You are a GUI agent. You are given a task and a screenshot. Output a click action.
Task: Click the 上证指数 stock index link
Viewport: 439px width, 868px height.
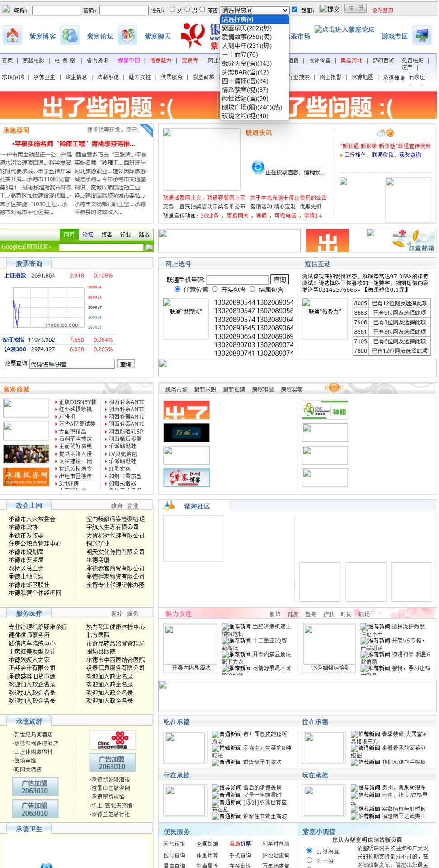click(x=15, y=275)
